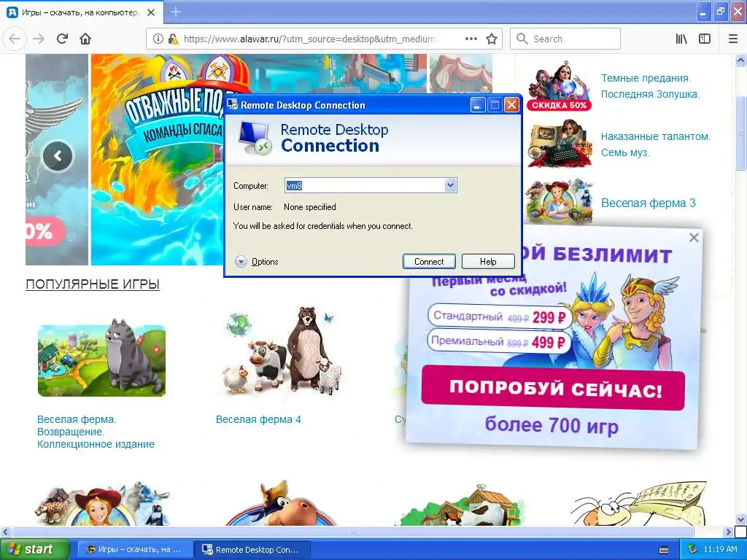Screen dimensions: 747x560
Task: Click the Remote Desktop title bar icon
Action: click(x=233, y=105)
